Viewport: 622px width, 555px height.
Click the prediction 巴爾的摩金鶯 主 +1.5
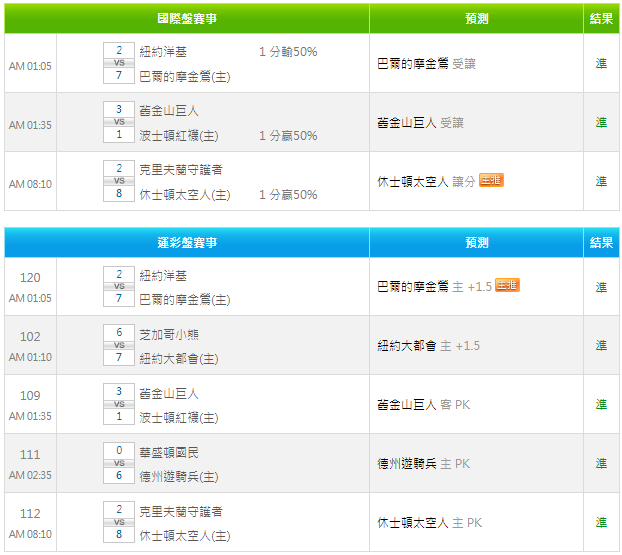pos(434,286)
